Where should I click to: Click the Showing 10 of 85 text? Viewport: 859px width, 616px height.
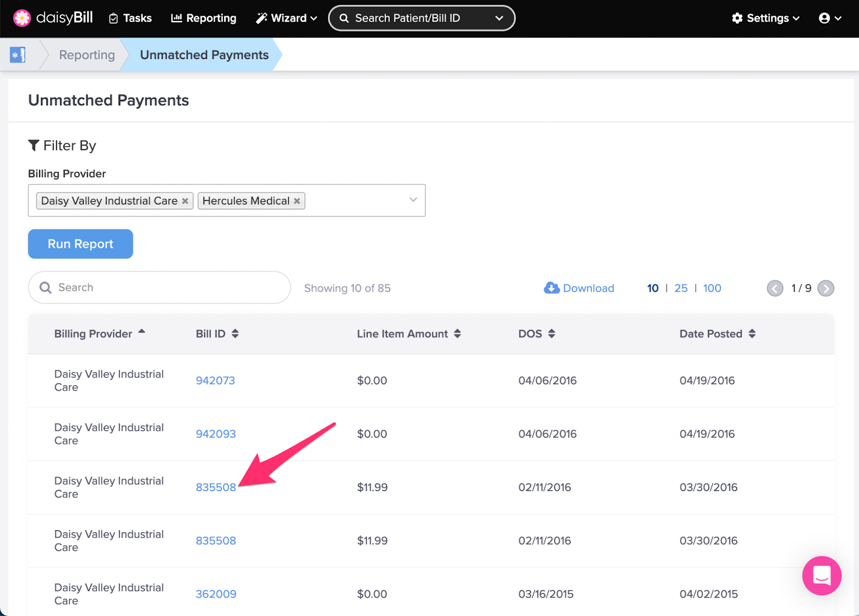347,288
